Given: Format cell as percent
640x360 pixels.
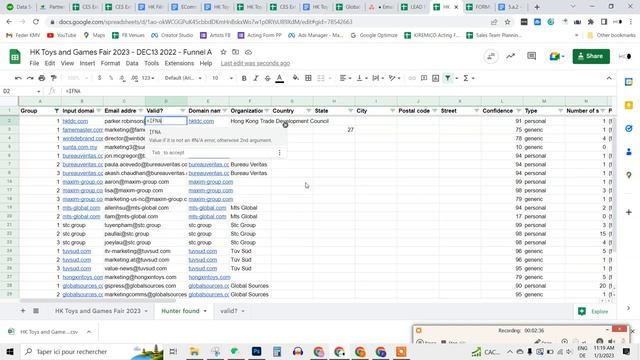Looking at the screenshot, I should [x=111, y=78].
